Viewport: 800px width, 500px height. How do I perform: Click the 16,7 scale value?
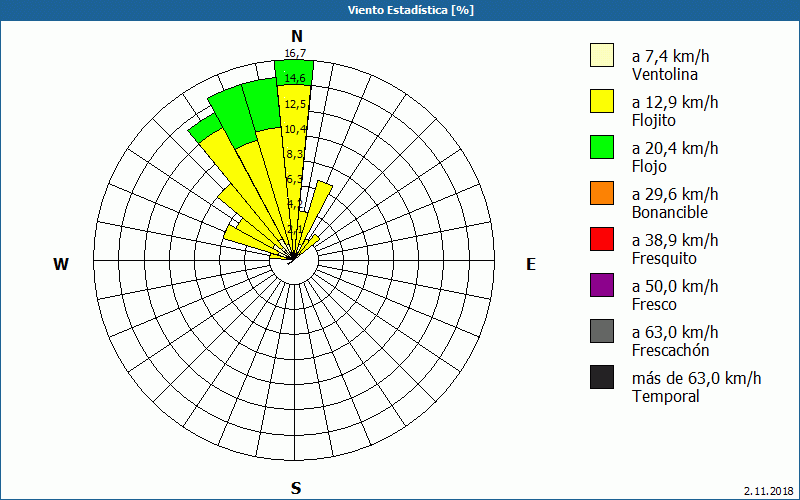295,53
